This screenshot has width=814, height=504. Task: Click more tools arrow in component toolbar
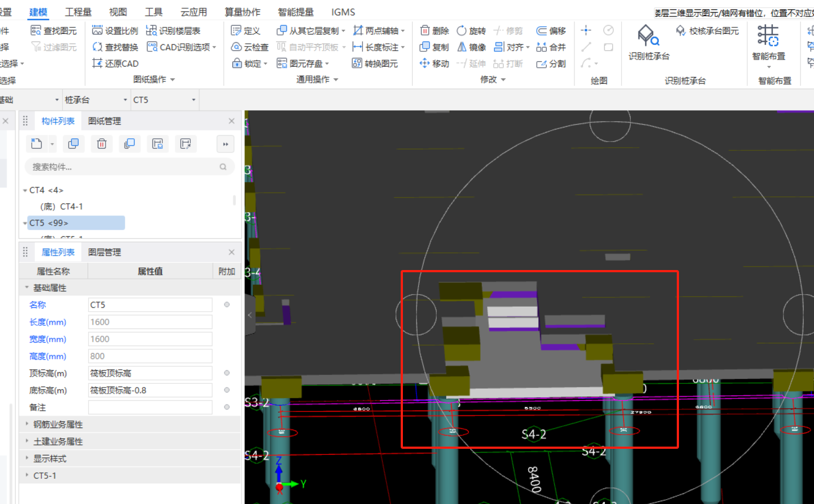pos(225,144)
